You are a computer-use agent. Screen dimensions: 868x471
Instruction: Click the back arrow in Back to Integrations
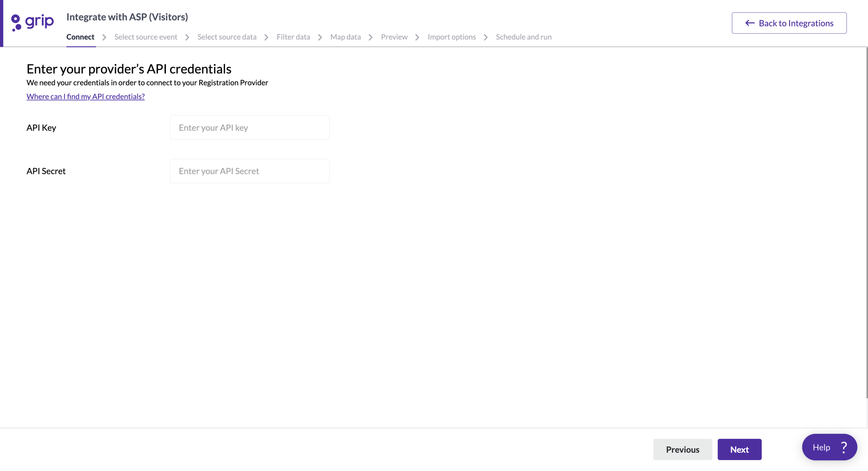click(750, 23)
